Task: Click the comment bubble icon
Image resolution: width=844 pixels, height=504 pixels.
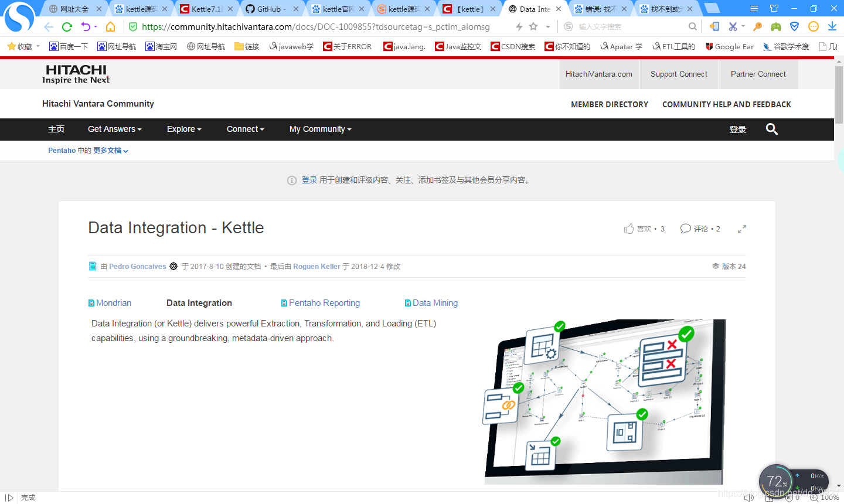Action: click(x=685, y=229)
